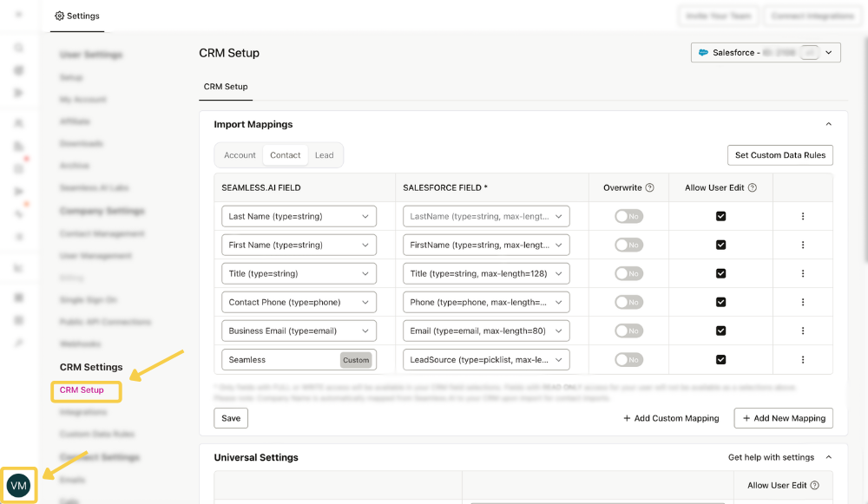Open the three-dot menu on the Last Name row
Screen dimensions: 868x504
pyautogui.click(x=803, y=215)
